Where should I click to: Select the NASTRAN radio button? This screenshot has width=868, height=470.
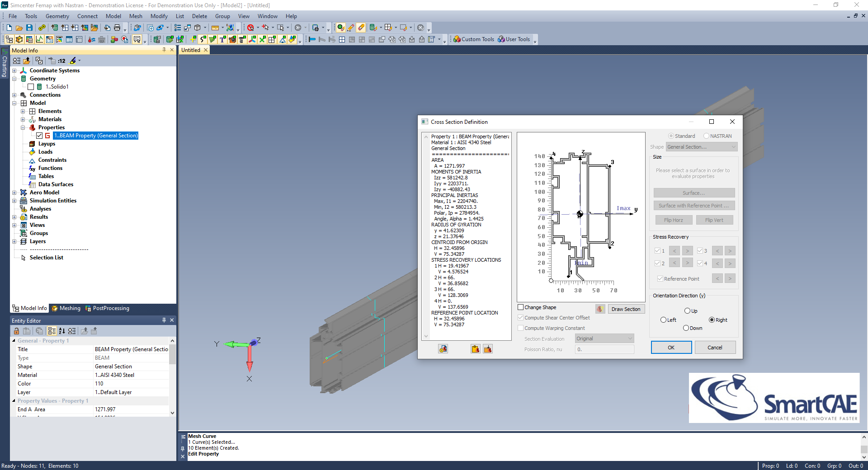pyautogui.click(x=706, y=136)
